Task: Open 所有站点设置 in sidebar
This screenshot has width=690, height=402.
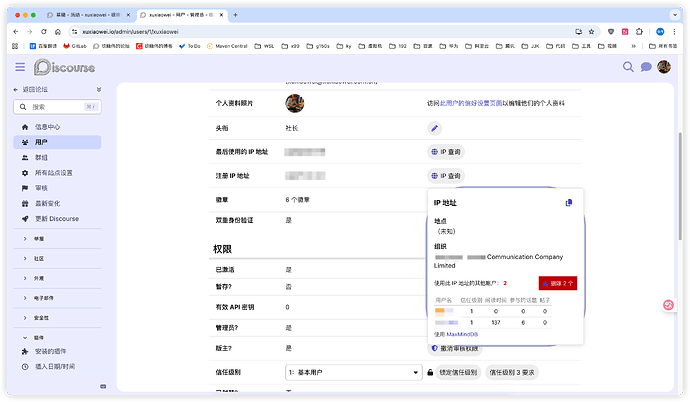Action: [54, 173]
